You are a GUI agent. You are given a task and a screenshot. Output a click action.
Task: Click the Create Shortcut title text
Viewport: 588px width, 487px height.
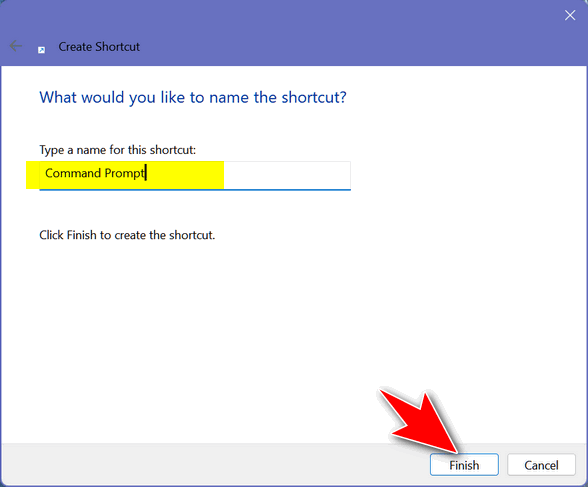pos(99,46)
